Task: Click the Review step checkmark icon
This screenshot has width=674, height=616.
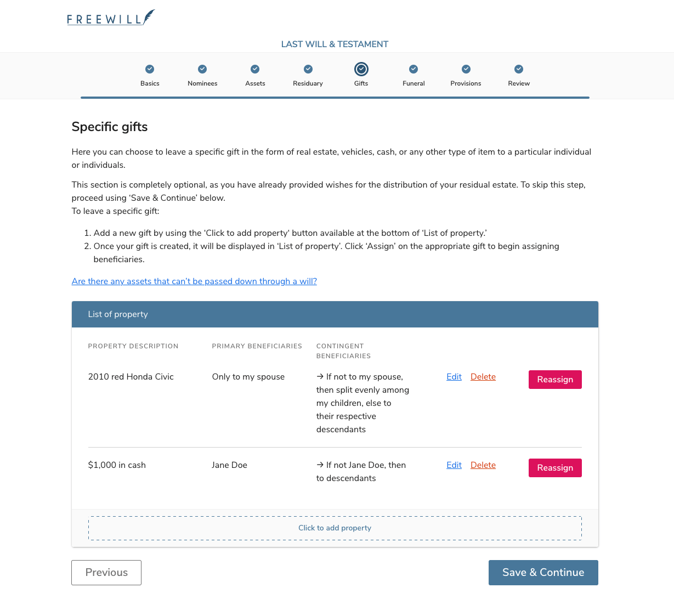Action: click(518, 69)
